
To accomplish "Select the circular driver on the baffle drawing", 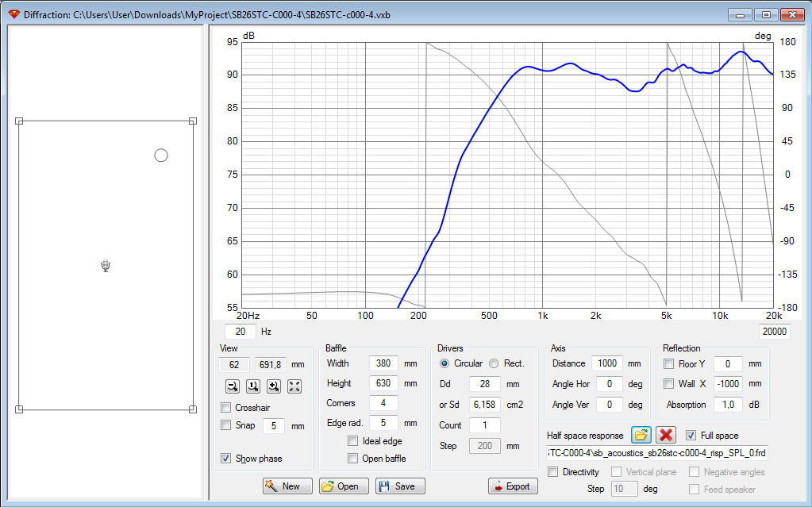I will point(161,155).
